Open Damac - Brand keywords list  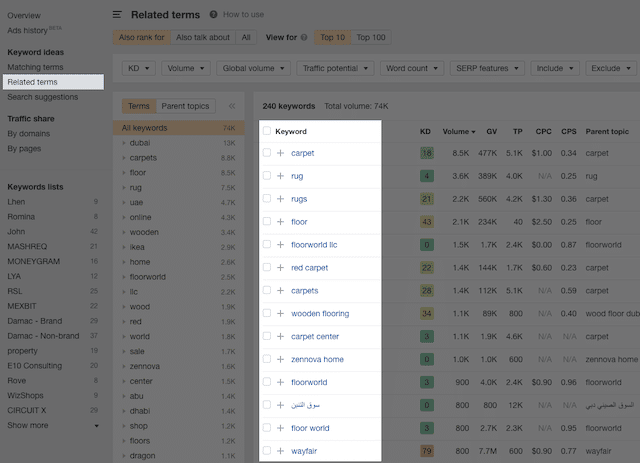[x=35, y=321]
